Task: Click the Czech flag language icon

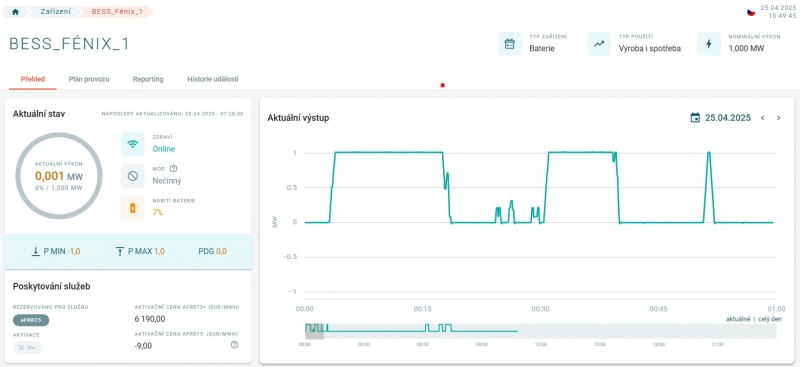Action: [x=751, y=12]
